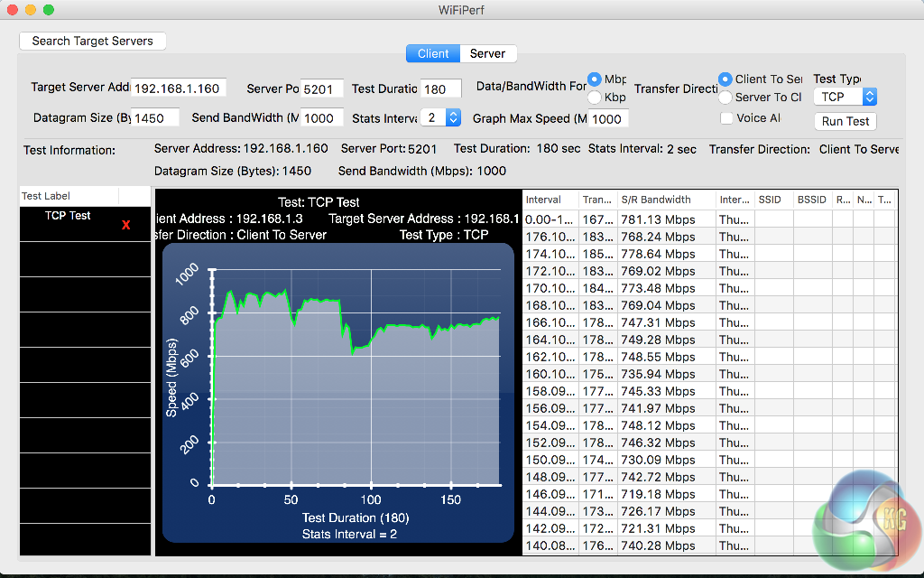Select the Mbps bandwidth format radio
Screen dimensions: 924x578
coord(595,79)
